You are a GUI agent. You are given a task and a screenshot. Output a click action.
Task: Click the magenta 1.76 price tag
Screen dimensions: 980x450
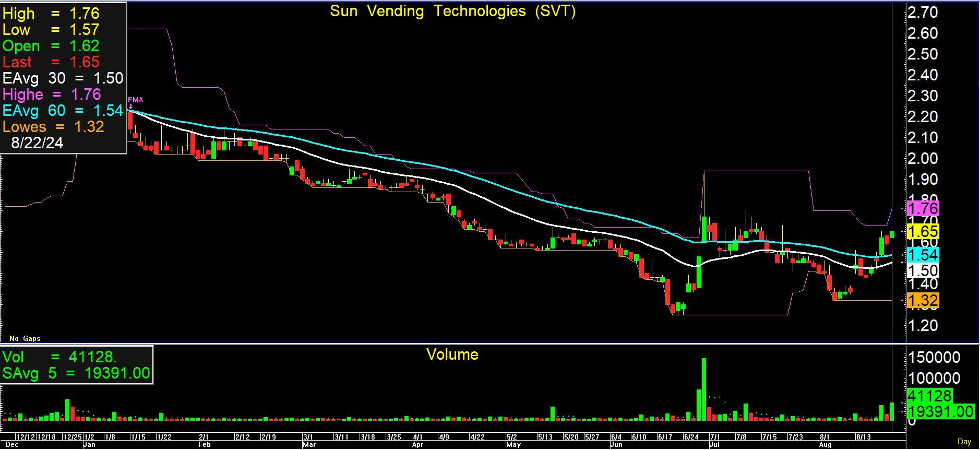(x=923, y=209)
